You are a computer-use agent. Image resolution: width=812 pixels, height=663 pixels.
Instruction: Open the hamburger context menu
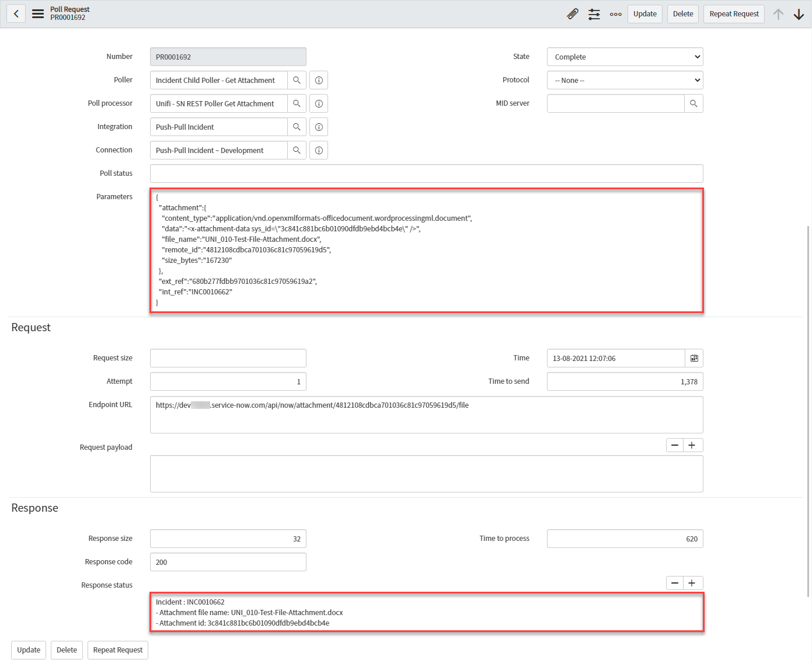tap(38, 13)
